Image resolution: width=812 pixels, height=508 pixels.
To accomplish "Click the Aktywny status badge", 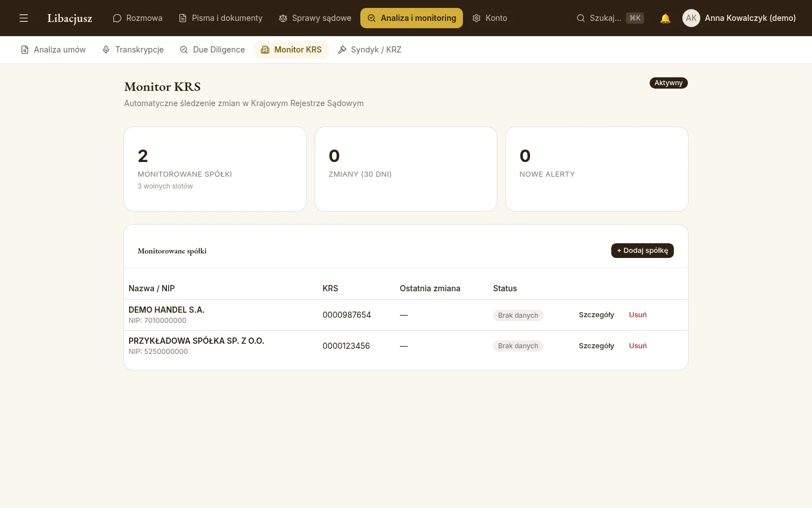I will pos(668,83).
